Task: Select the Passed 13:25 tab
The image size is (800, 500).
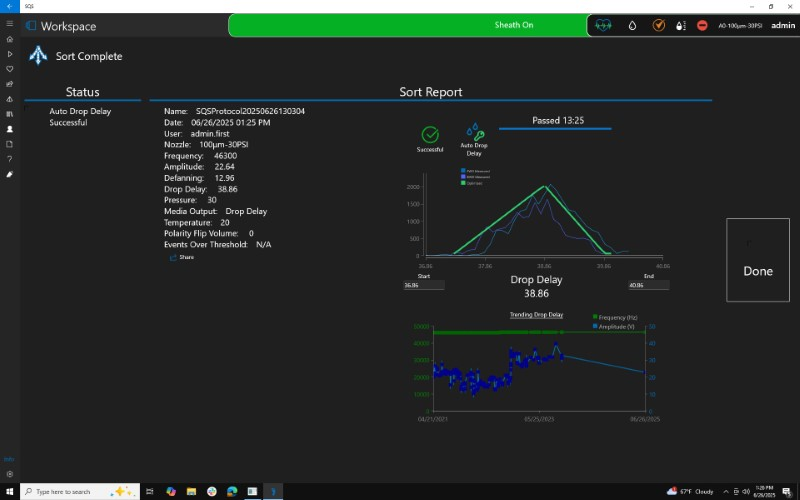Action: tap(558, 120)
